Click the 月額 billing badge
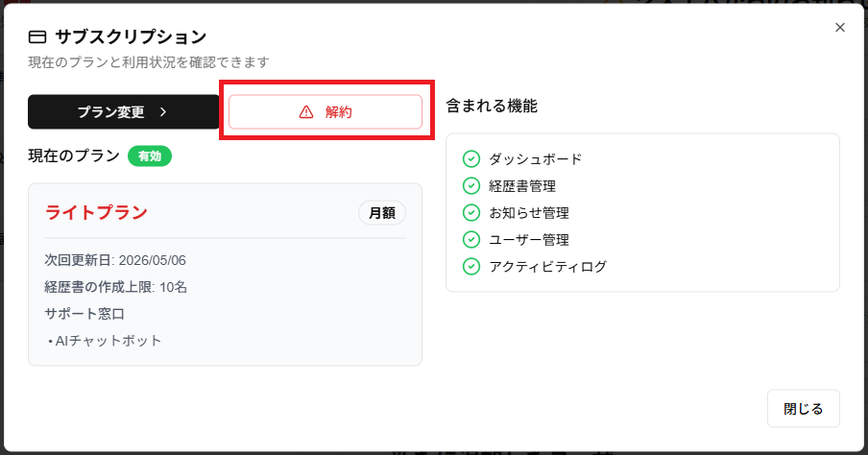Viewport: 868px width, 455px height. click(382, 213)
